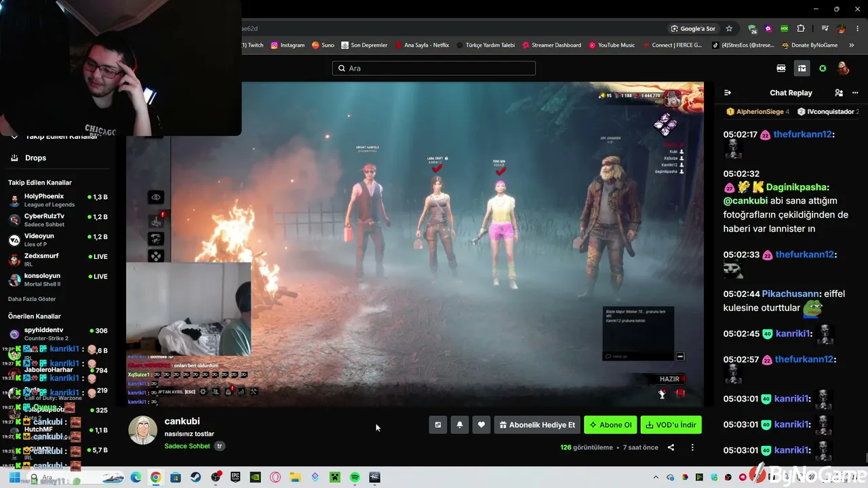Open the Ana Sayfa - Netflix bookmark
Viewport: 868px width, 488px height.
click(421, 45)
